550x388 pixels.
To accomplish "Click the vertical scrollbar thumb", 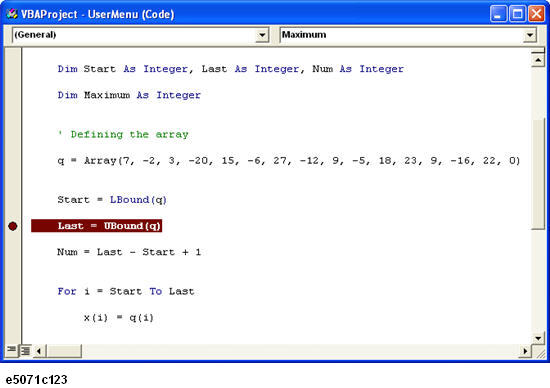I will tap(538, 174).
